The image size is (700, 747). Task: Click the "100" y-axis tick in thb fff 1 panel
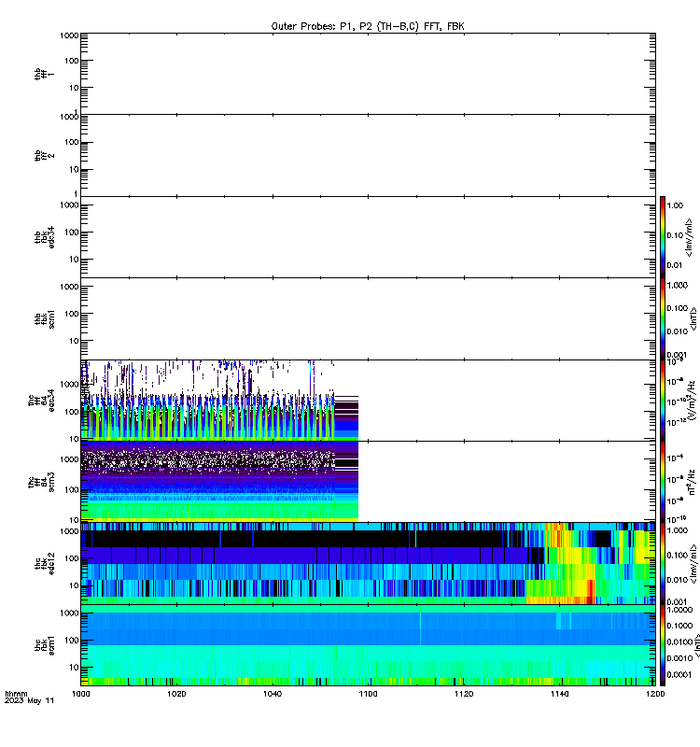[72, 61]
